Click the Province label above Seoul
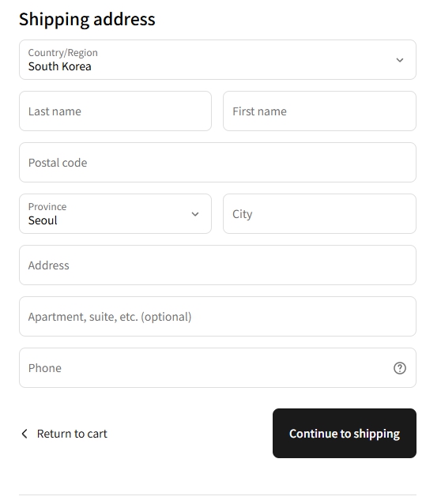The width and height of the screenshot is (441, 504). coord(47,207)
